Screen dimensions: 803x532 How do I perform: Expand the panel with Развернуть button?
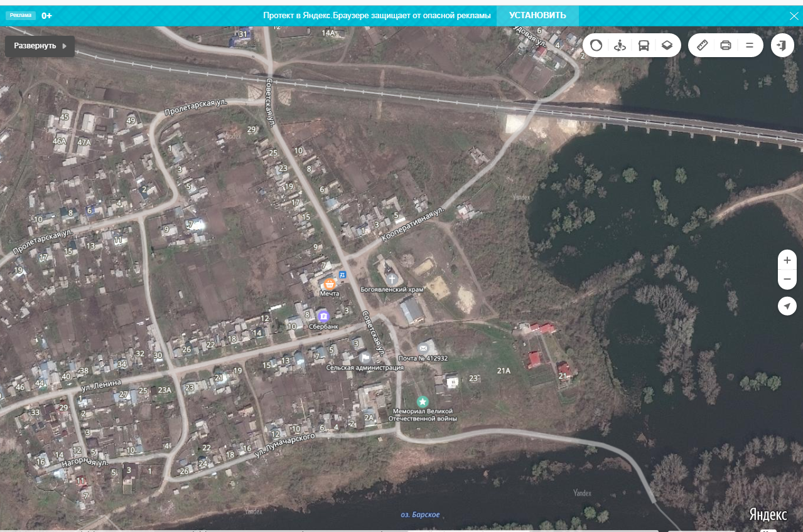[40, 46]
